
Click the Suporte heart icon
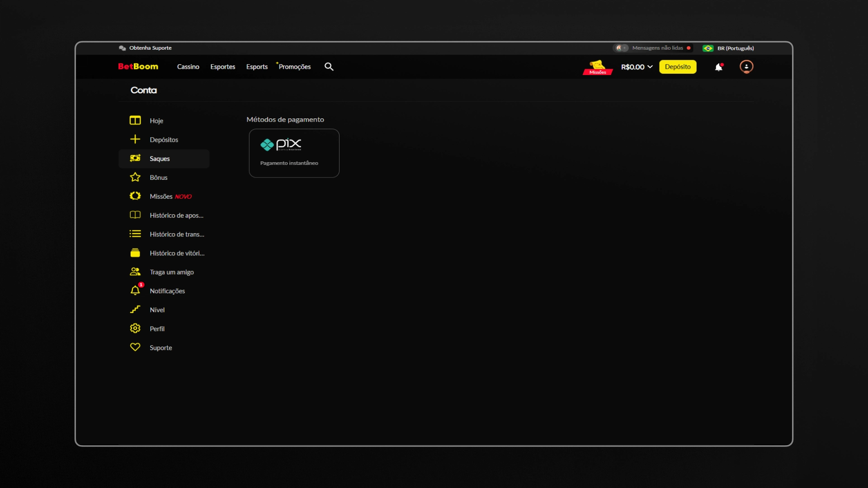pyautogui.click(x=135, y=347)
